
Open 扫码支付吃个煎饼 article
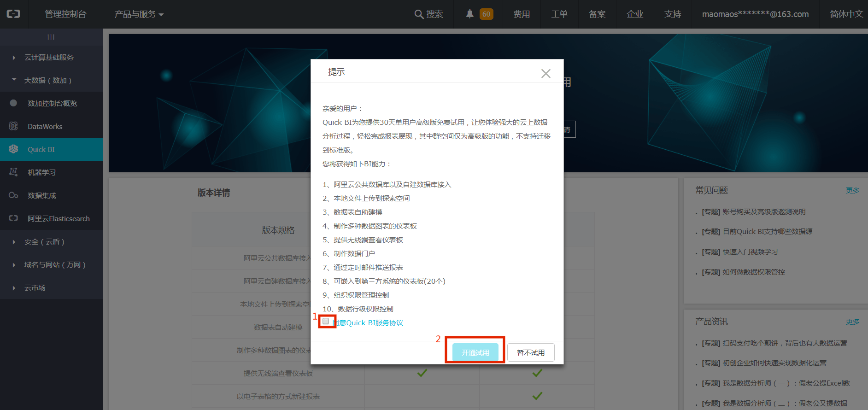point(774,343)
